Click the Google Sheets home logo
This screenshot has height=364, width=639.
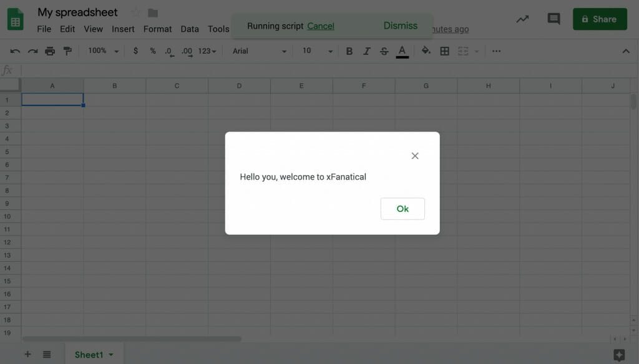pos(16,19)
